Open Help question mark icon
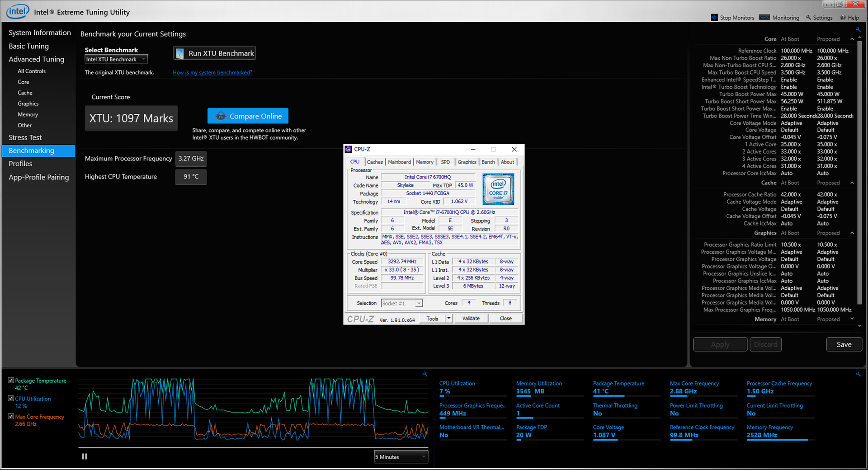The image size is (868, 470). [843, 18]
